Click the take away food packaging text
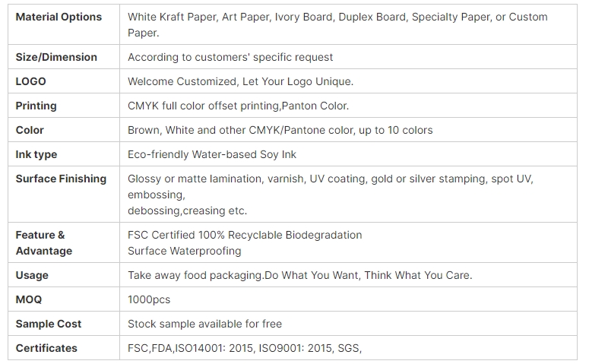 tap(299, 275)
